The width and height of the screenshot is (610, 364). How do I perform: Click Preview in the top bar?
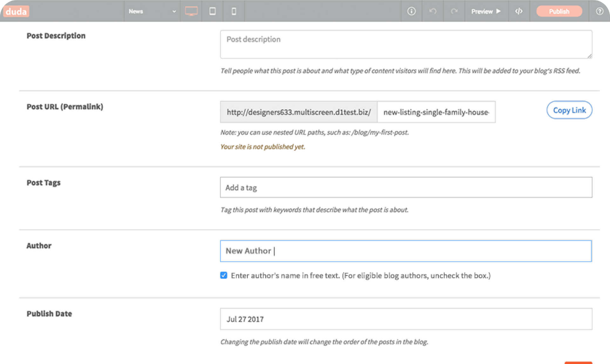click(486, 11)
